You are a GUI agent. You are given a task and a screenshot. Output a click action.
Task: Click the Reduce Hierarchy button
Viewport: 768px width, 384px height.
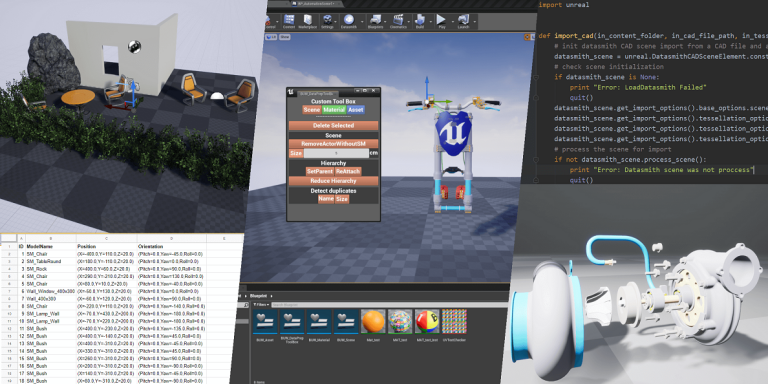(x=334, y=181)
